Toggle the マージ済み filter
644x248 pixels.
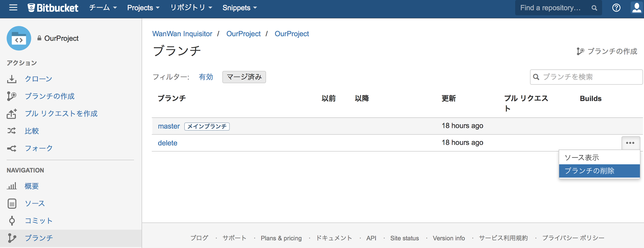pyautogui.click(x=244, y=77)
